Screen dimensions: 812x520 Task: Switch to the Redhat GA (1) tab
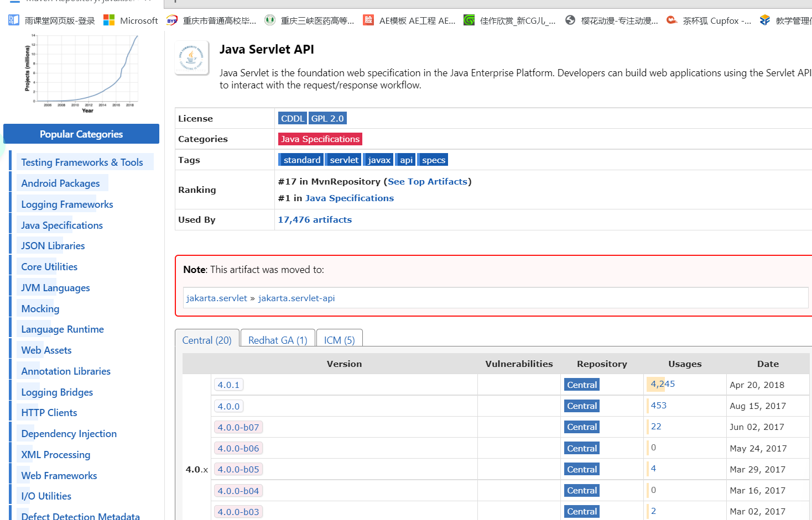(x=278, y=340)
